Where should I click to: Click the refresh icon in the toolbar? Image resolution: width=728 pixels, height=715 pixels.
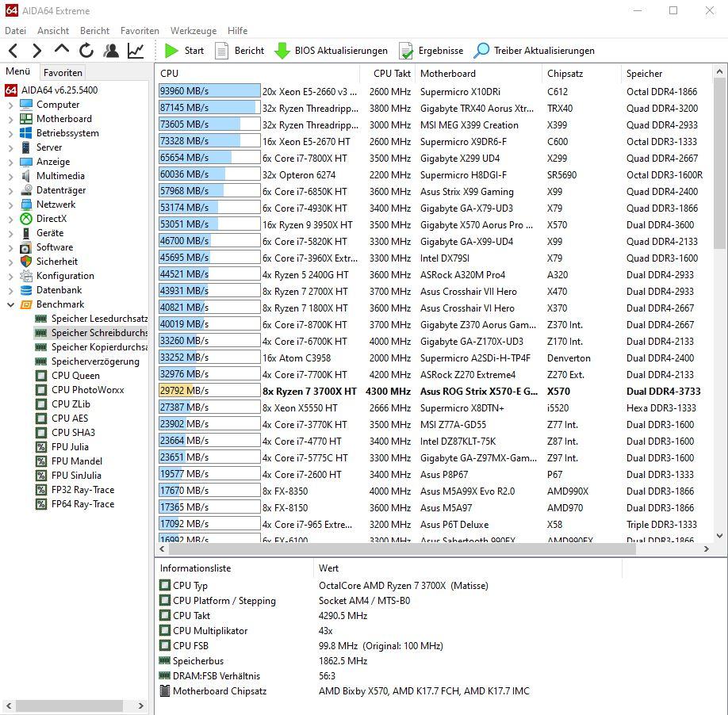(x=86, y=51)
